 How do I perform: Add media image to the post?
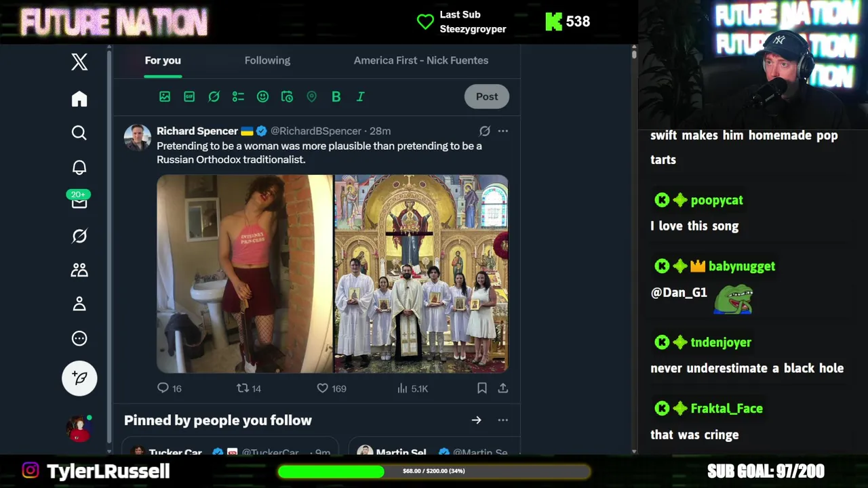coord(165,97)
